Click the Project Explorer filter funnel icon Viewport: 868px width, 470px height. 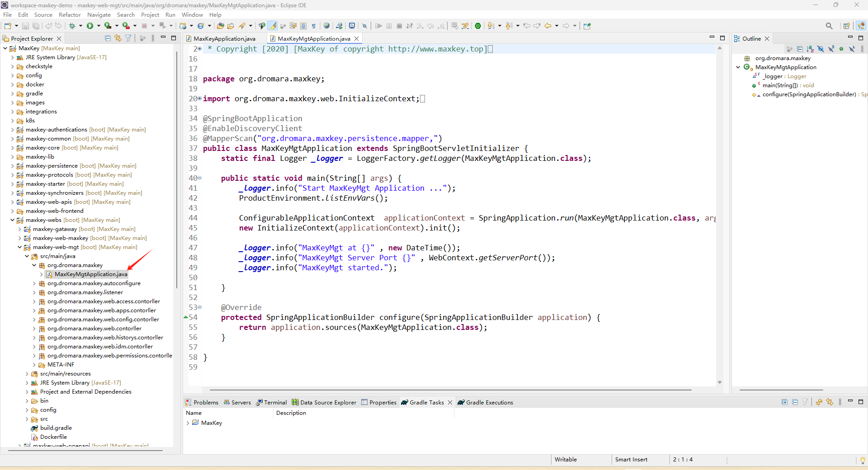128,38
